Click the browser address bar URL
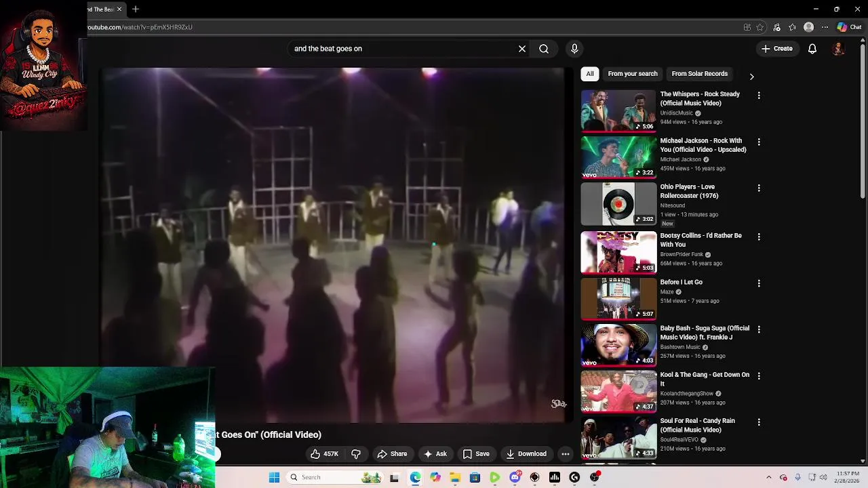 coord(140,27)
